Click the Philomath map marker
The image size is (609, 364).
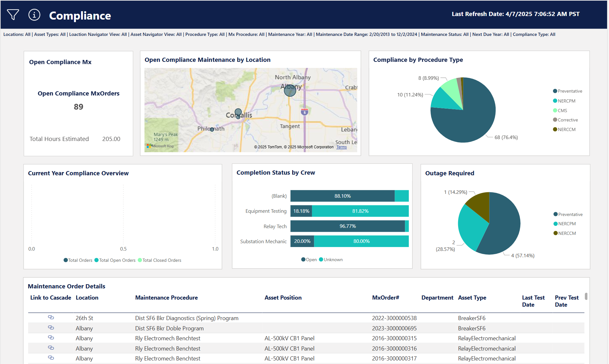point(212,129)
